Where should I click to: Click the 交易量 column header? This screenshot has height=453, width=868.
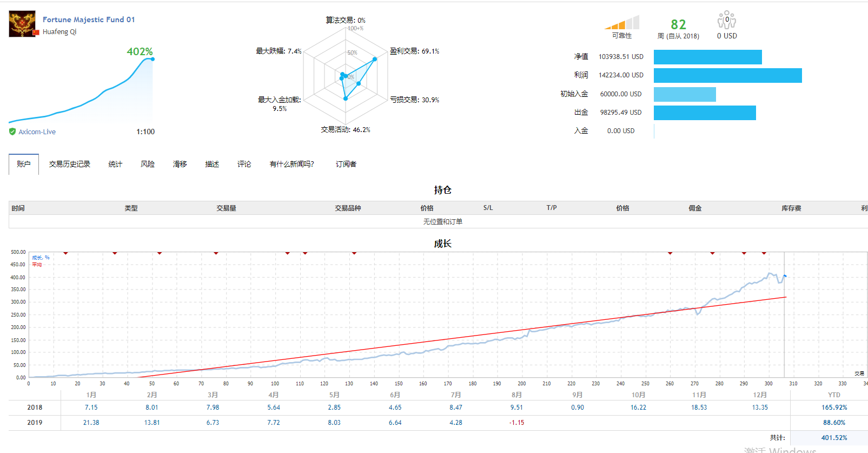point(226,208)
